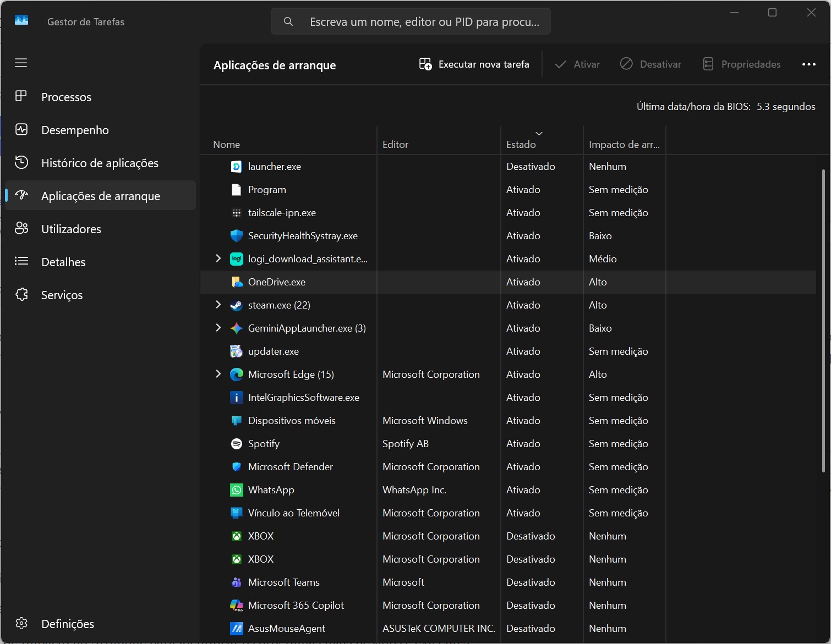831x644 pixels.
Task: Click the Microsoft Defender shield icon
Action: pyautogui.click(x=237, y=466)
